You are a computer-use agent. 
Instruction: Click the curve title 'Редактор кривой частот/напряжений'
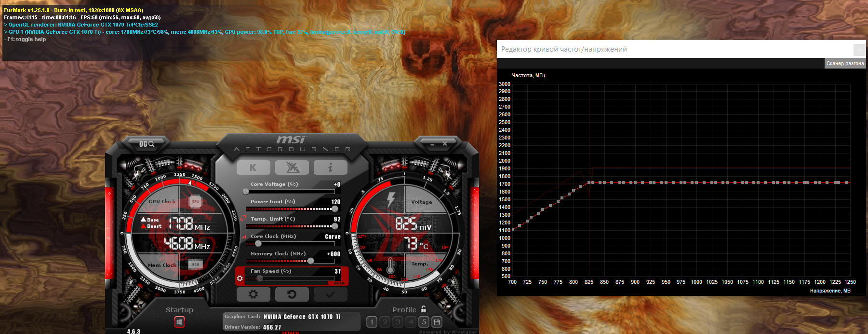[x=564, y=49]
